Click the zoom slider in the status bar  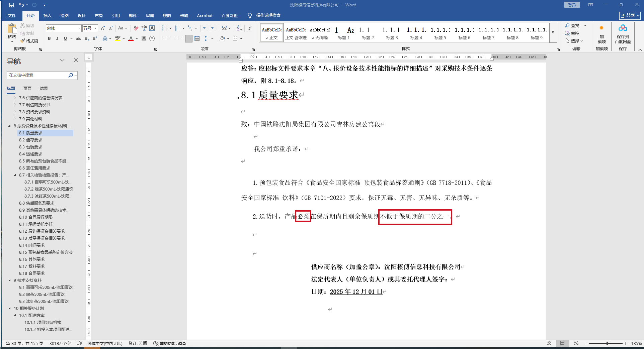pos(607,343)
